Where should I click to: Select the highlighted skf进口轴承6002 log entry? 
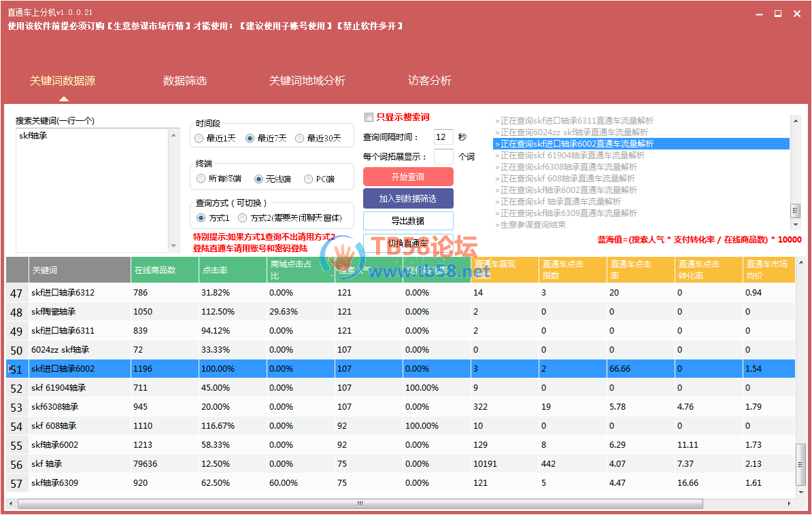(x=641, y=144)
